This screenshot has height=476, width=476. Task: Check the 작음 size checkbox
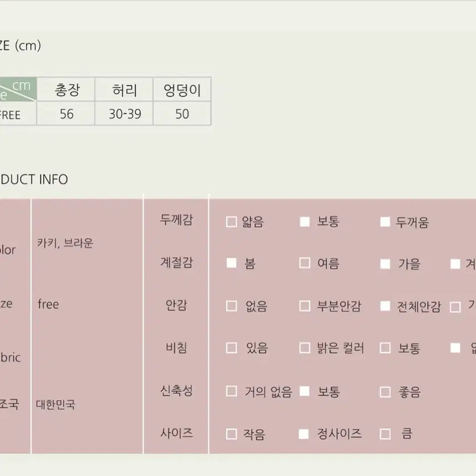[231, 434]
